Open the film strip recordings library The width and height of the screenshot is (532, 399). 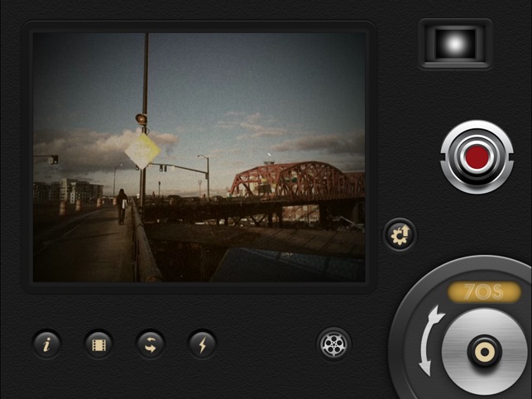98,344
